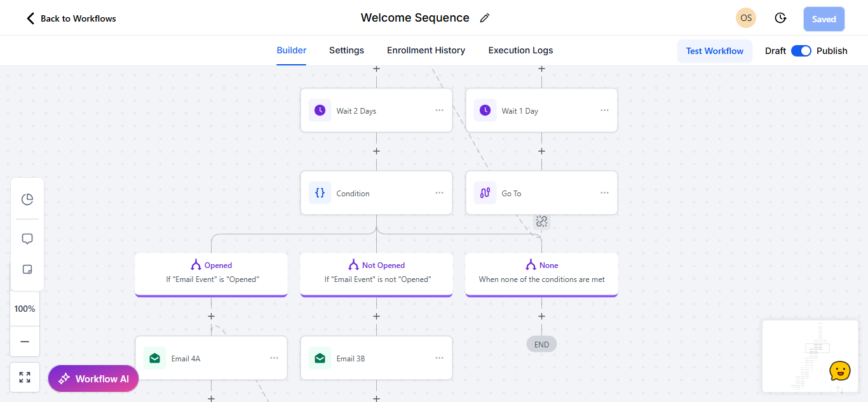Select the Wait 2 Days clock icon
The width and height of the screenshot is (868, 402).
pos(320,111)
